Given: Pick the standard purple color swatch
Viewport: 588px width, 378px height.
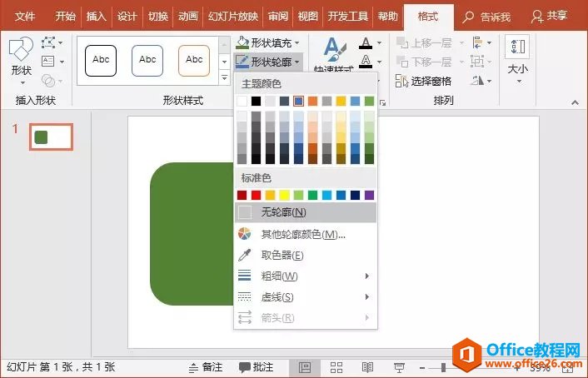Looking at the screenshot, I should click(x=370, y=195).
